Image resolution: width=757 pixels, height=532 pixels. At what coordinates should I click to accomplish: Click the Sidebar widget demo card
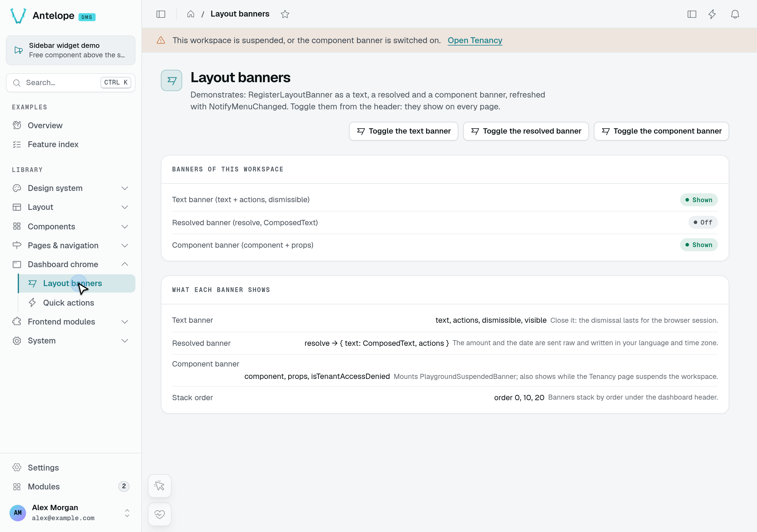tap(71, 51)
